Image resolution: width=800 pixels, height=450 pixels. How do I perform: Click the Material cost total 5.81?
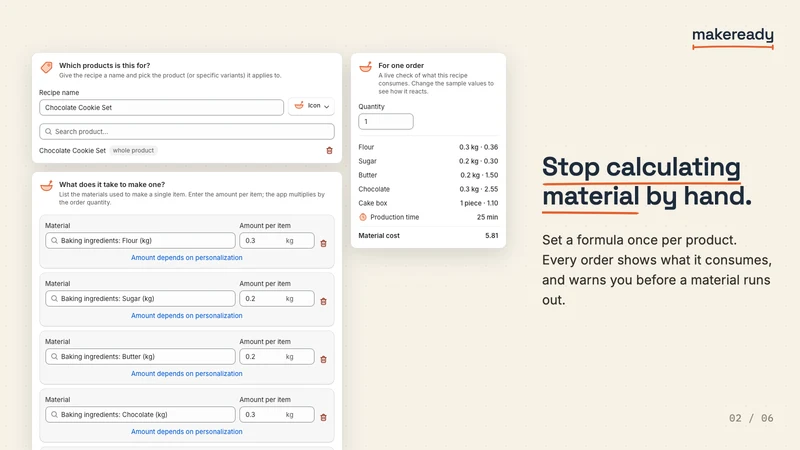[x=492, y=236]
